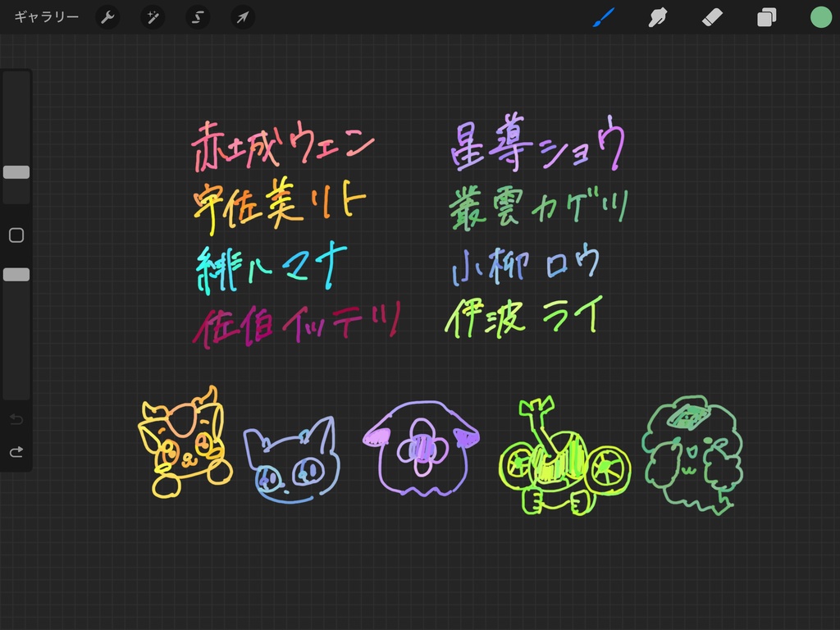Tap the square modify button in sidebar
Image resolution: width=840 pixels, height=630 pixels.
(16, 235)
